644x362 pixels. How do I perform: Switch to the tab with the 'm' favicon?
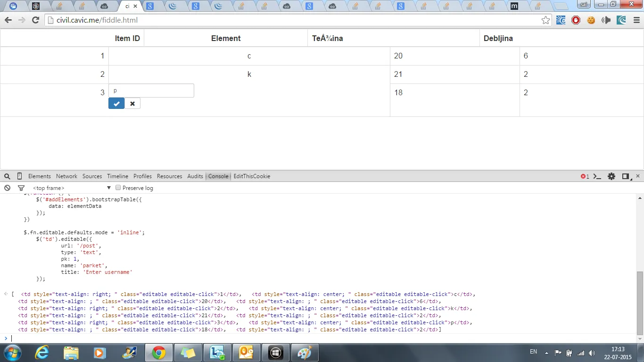click(514, 6)
